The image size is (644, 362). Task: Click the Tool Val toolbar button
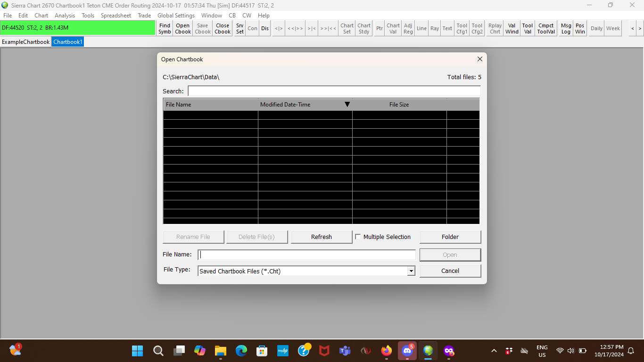pyautogui.click(x=528, y=28)
